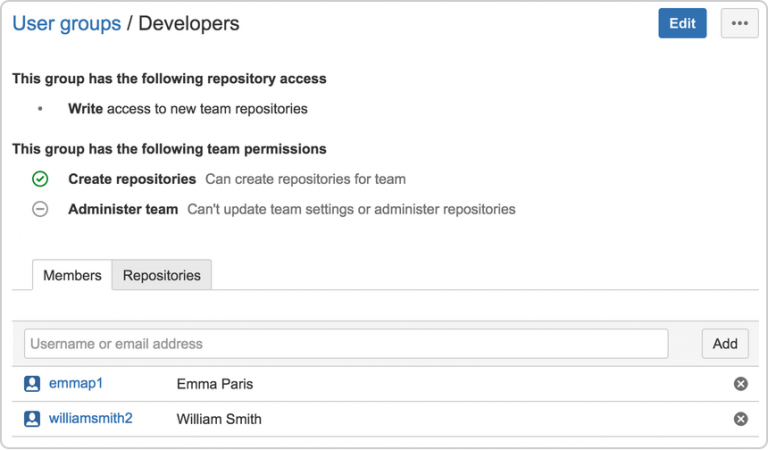Click the Administer team permission label
768x450 pixels.
[x=123, y=209]
